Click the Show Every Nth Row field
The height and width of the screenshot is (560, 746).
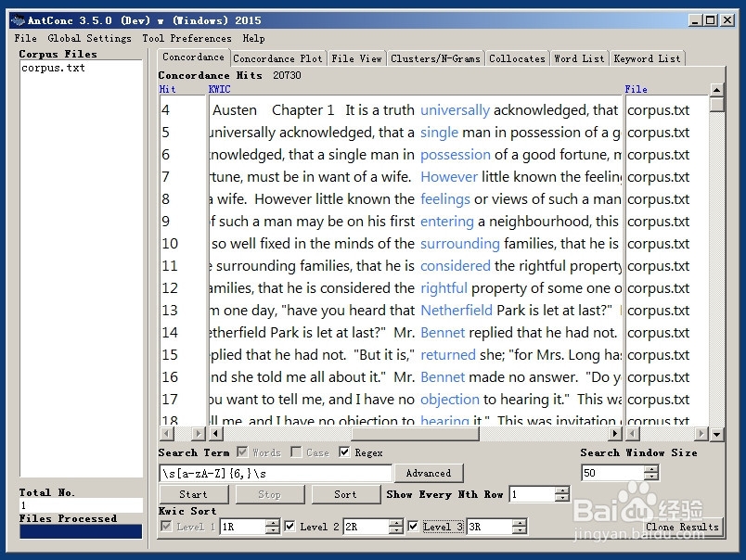pos(532,494)
